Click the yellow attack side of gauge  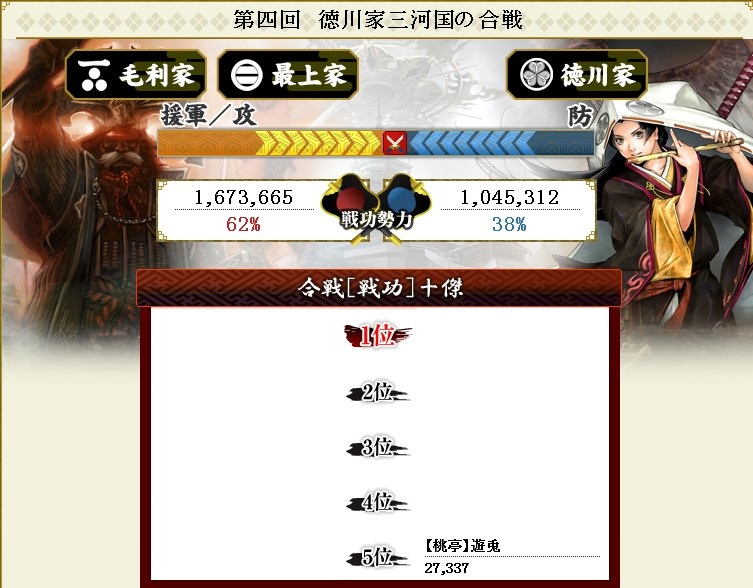pos(270,143)
